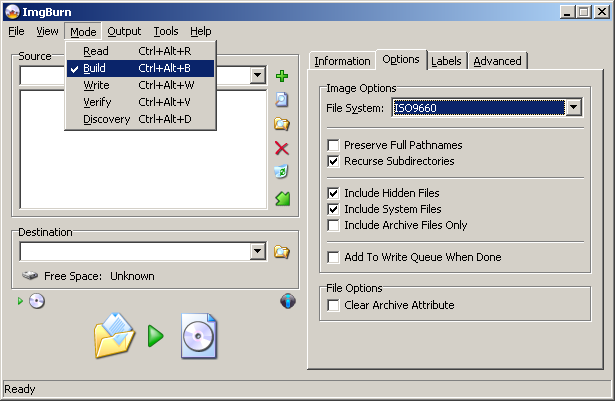Viewport: 615px width, 401px height.
Task: Click the small green play arrow near disc
Action: click(20, 301)
